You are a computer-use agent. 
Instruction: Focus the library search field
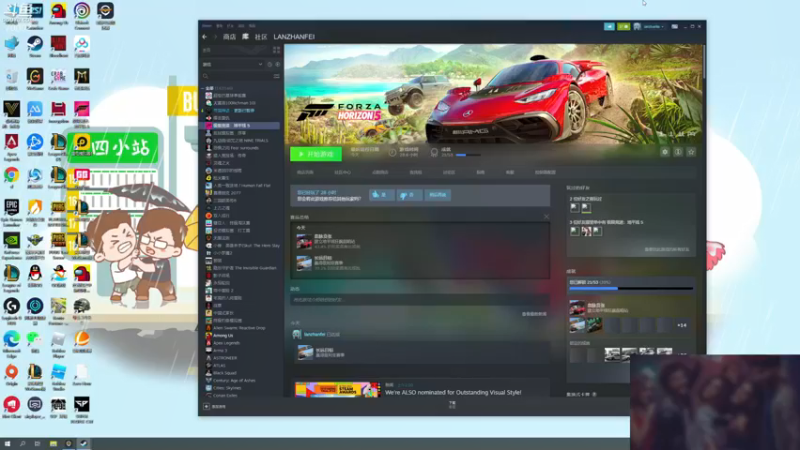(237, 76)
